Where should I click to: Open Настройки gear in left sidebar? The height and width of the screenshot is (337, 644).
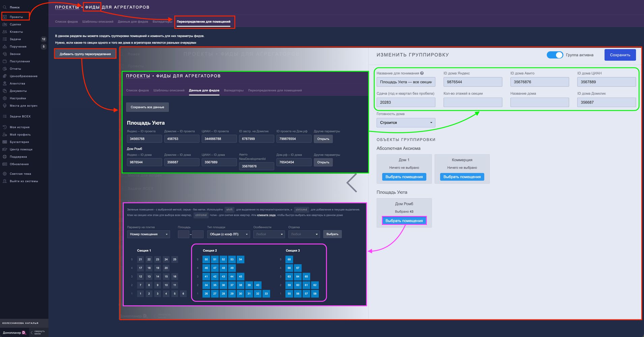pos(5,98)
